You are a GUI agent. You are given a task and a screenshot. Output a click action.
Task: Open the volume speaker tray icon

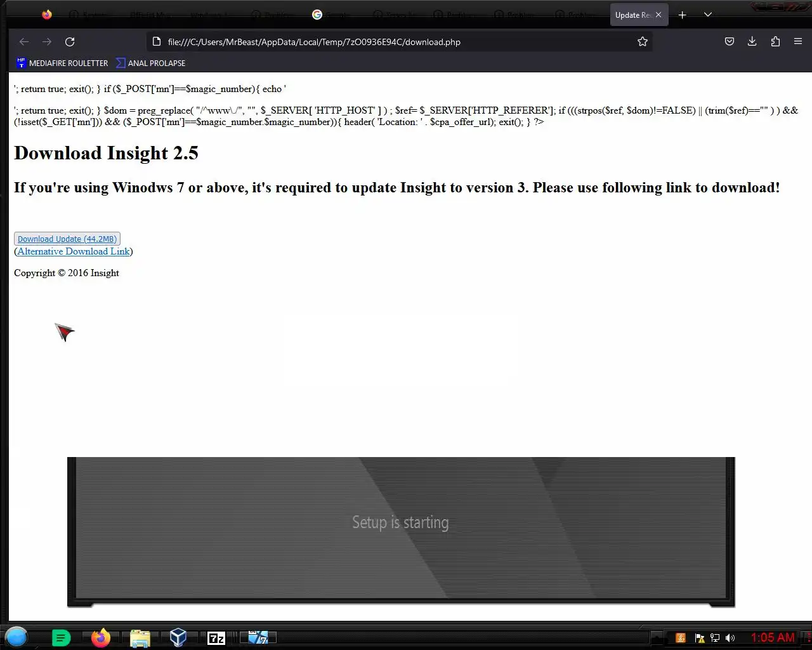tap(730, 638)
